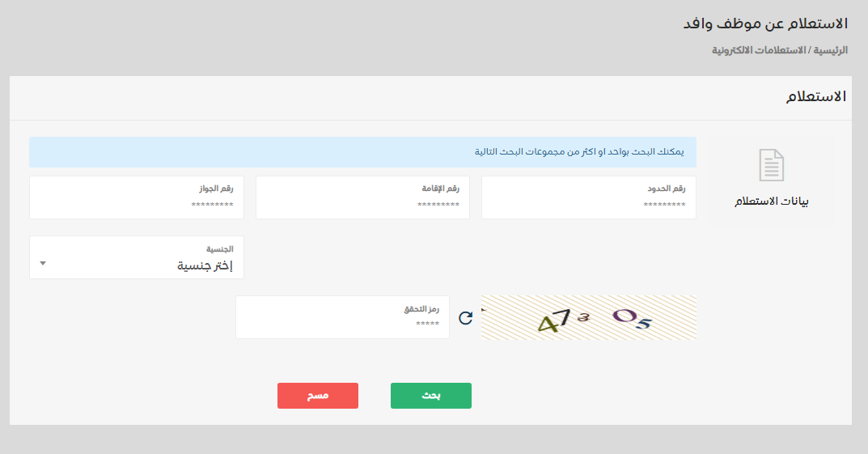The width and height of the screenshot is (868, 454).
Task: Focus the رقم الحدود input field
Action: point(588,205)
